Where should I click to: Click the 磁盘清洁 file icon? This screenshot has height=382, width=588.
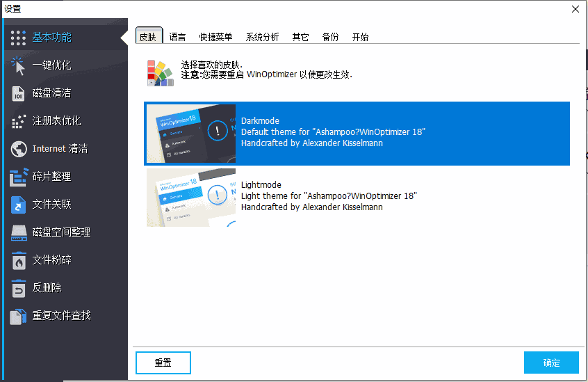click(x=18, y=93)
